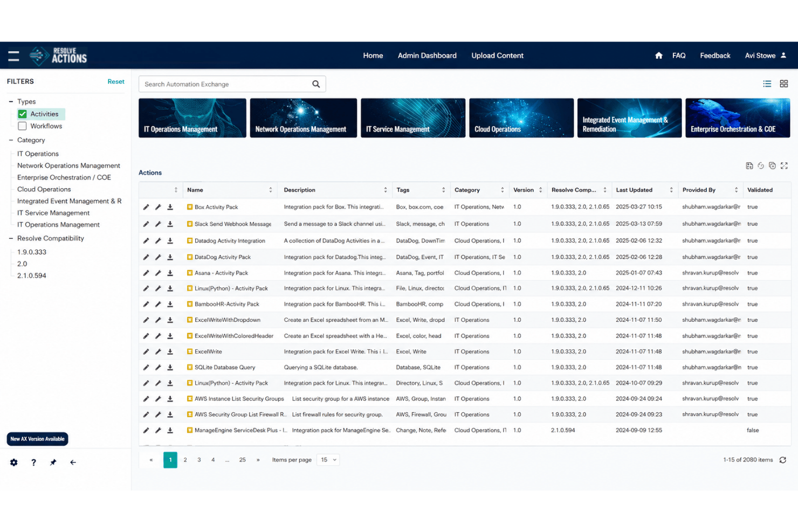Go to page 3
This screenshot has width=798, height=532.
coord(199,460)
